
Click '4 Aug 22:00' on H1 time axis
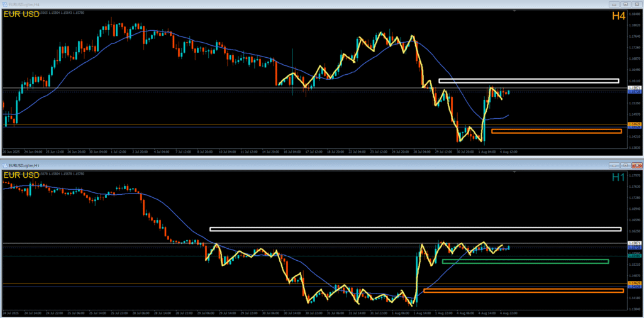click(x=509, y=313)
